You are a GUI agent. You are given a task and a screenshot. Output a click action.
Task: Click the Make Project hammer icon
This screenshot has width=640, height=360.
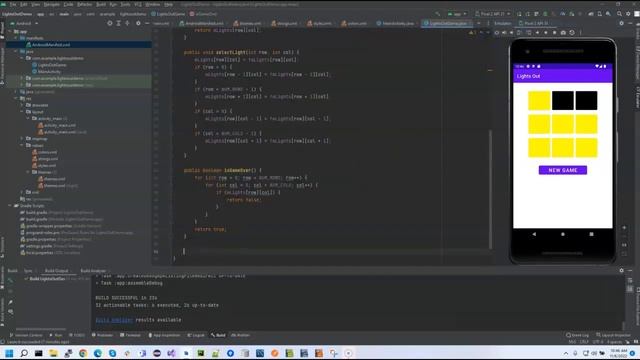438,13
